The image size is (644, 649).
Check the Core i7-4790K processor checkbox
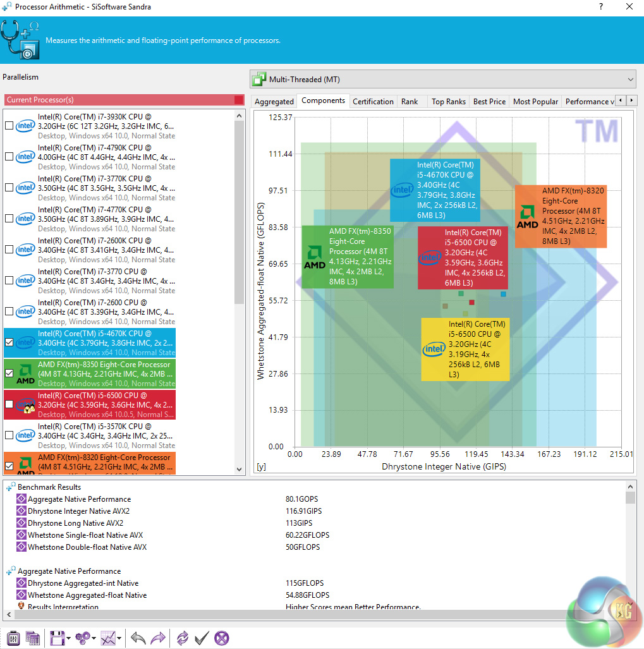tap(9, 157)
